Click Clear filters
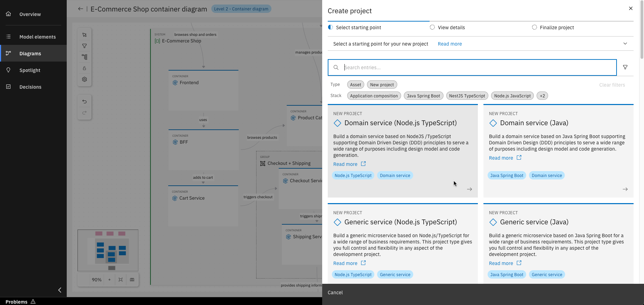The width and height of the screenshot is (644, 305). click(x=612, y=85)
